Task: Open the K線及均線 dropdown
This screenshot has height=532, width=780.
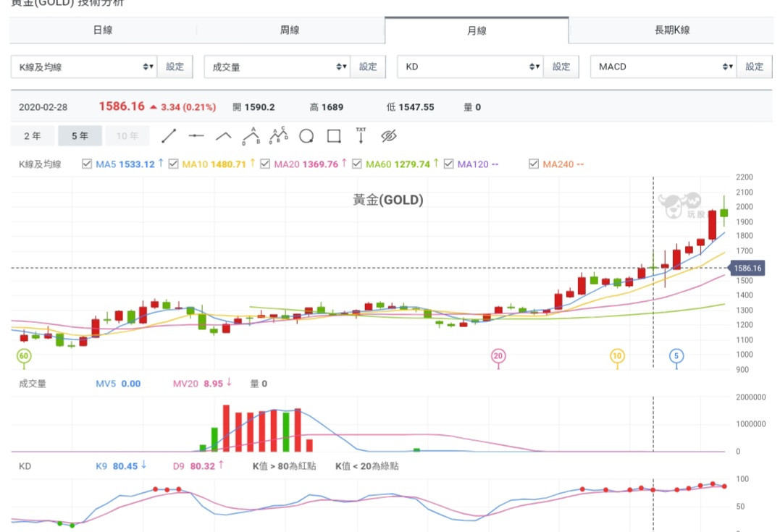Action: [83, 67]
